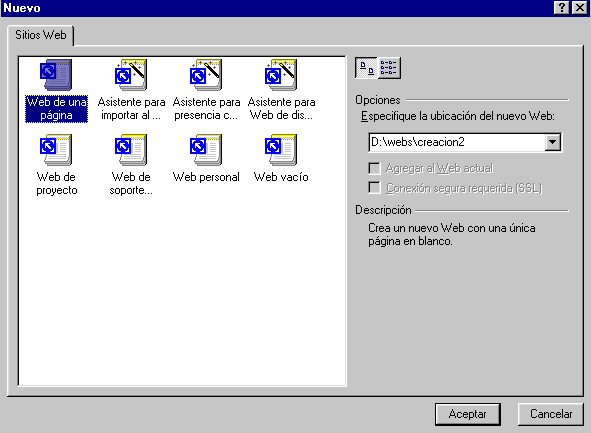This screenshot has height=433, width=591.
Task: Click the Web personal text label
Action: point(206,177)
